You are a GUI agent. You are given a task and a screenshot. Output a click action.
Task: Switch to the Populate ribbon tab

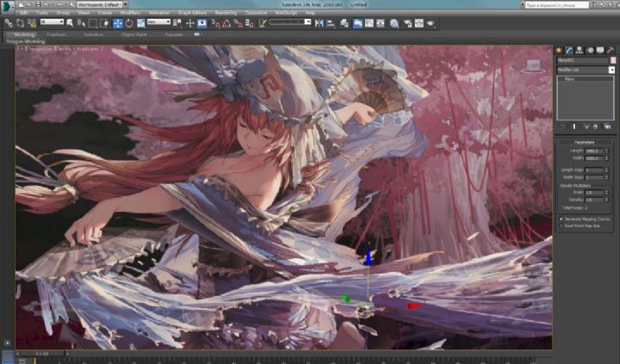174,34
